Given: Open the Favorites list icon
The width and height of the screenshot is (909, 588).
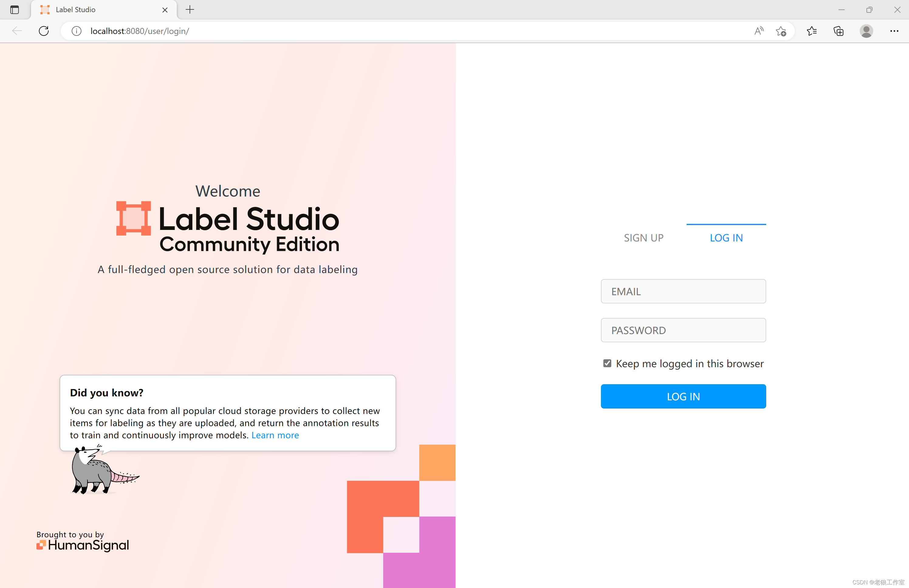Looking at the screenshot, I should click(811, 31).
